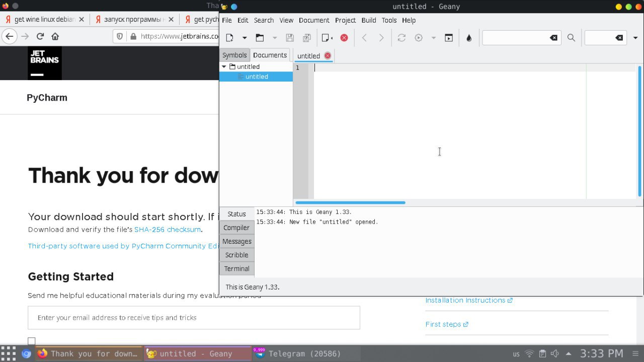Select the highlighted untitled document in sidebar
The width and height of the screenshot is (644, 362).
(x=256, y=77)
